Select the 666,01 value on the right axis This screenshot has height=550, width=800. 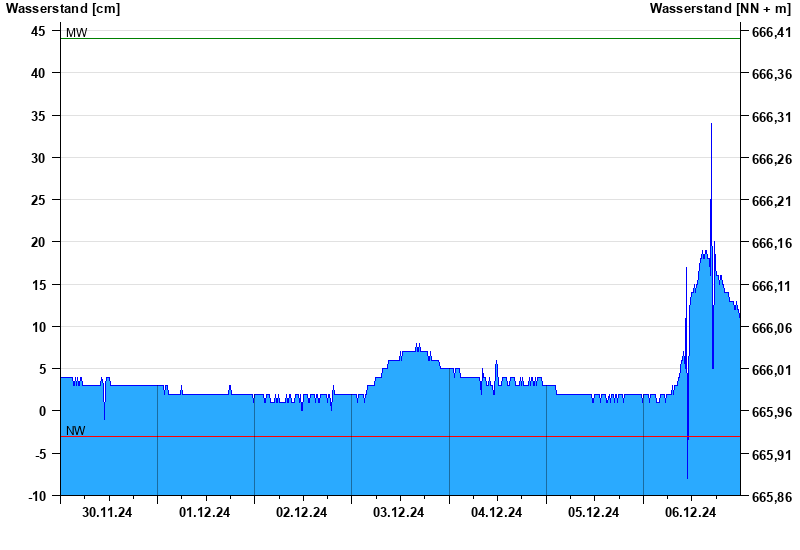point(770,370)
